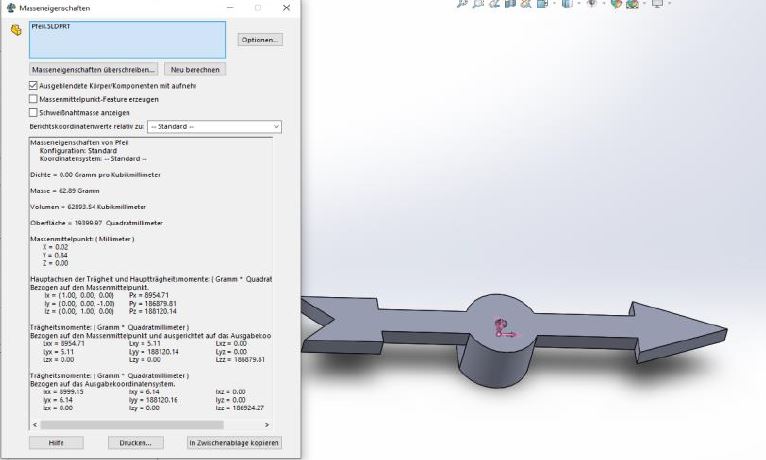Uncheck Ausgeblendete Körper/Komponenten mit aufnehmen

[x=33, y=86]
